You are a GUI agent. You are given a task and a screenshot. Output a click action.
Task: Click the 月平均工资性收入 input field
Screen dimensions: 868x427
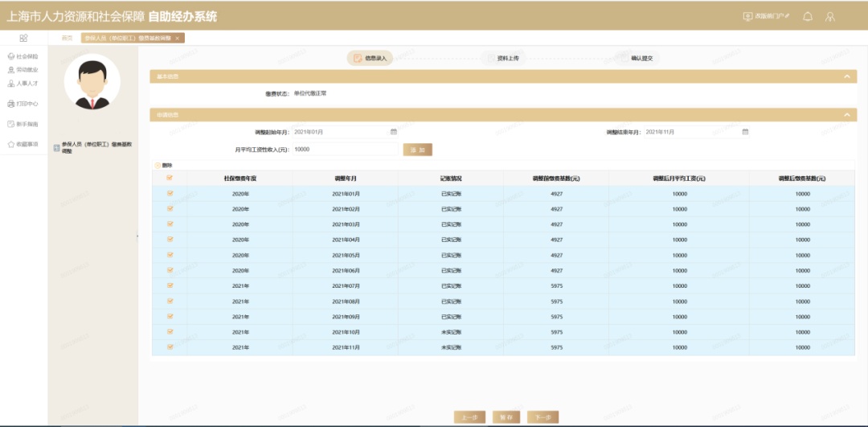click(345, 149)
